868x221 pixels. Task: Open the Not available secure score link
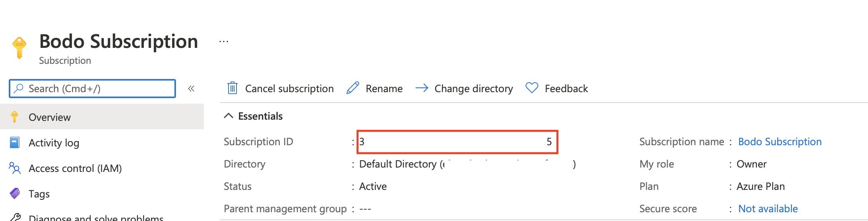pos(768,209)
